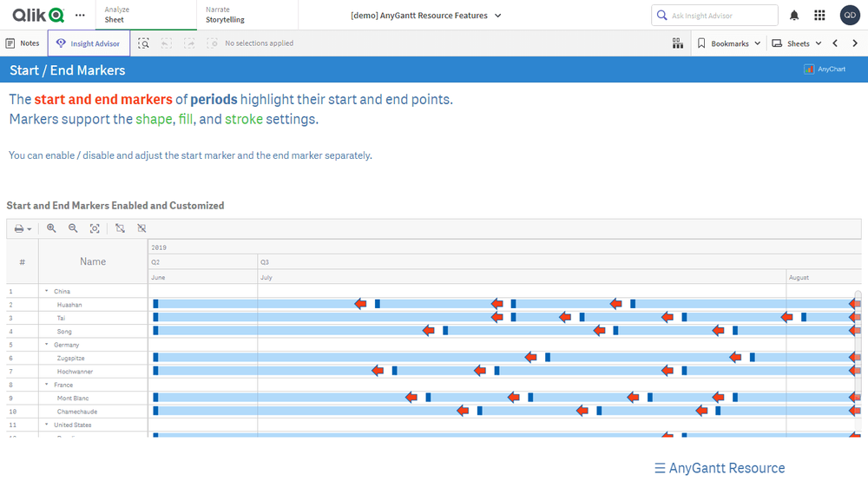868x488 pixels.
Task: Open the three-dot global menu
Action: tap(81, 16)
